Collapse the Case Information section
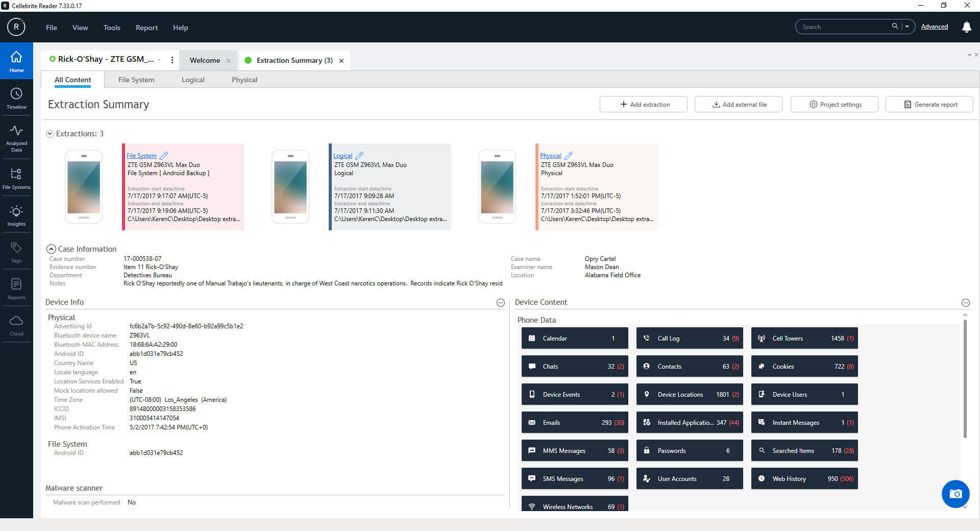This screenshot has width=980, height=531. [x=51, y=249]
